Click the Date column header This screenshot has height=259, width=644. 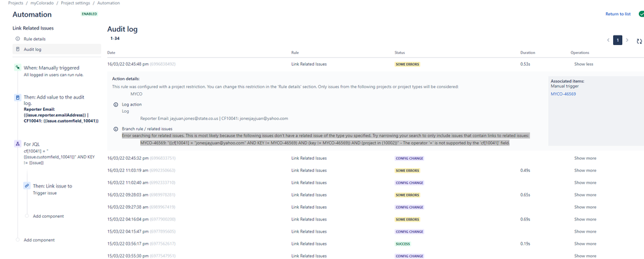coord(112,53)
